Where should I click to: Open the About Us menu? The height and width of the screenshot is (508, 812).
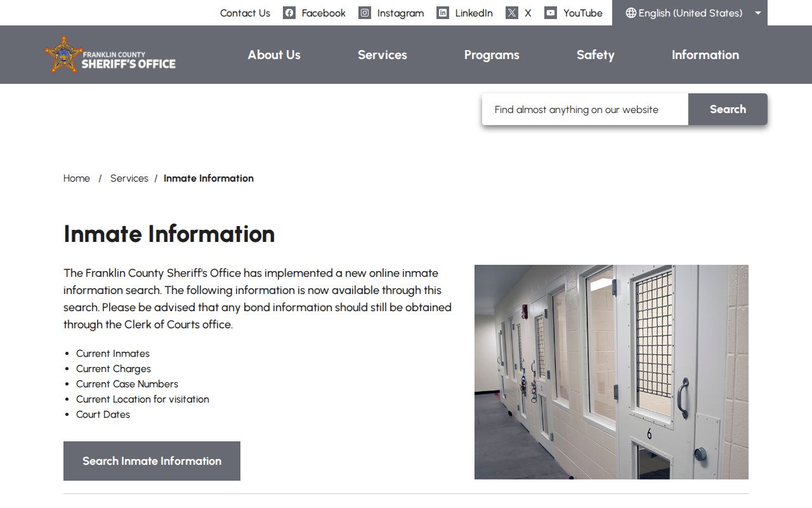(x=274, y=55)
